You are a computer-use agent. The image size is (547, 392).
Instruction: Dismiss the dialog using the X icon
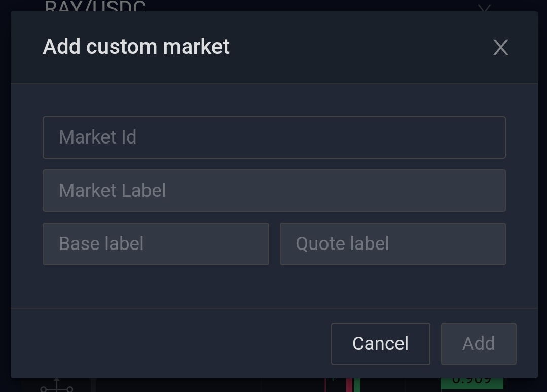point(500,47)
